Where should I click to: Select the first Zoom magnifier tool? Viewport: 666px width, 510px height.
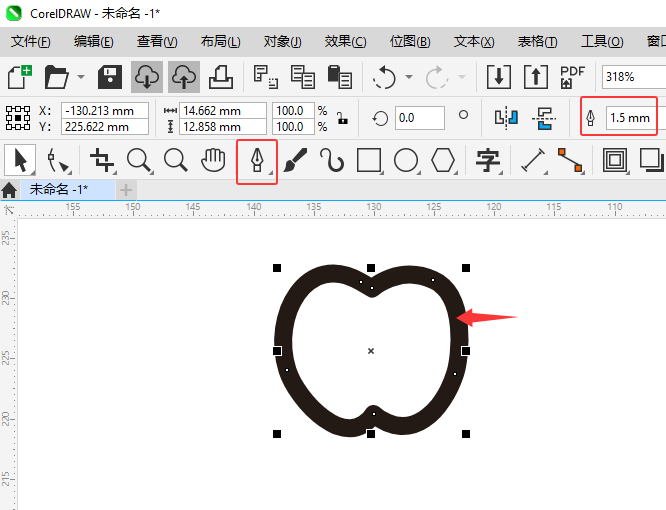[139, 160]
